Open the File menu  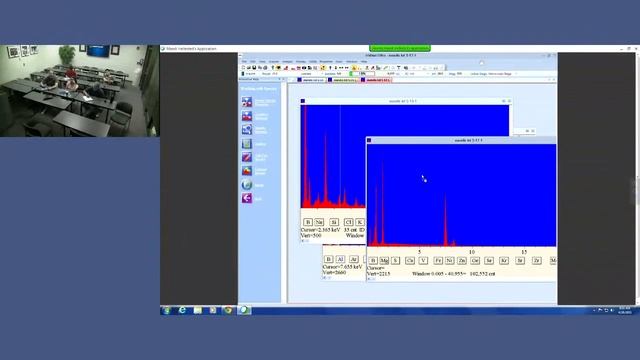click(244, 62)
